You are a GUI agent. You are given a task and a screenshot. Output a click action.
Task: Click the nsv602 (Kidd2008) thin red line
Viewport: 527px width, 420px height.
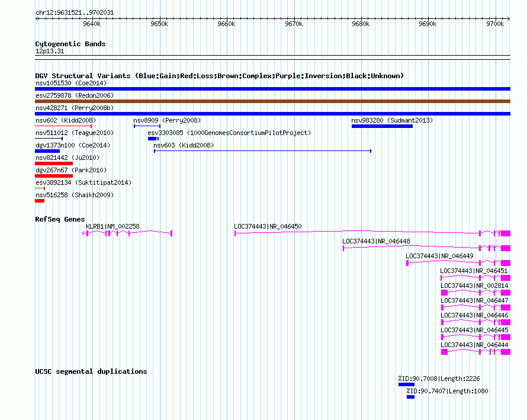point(63,126)
